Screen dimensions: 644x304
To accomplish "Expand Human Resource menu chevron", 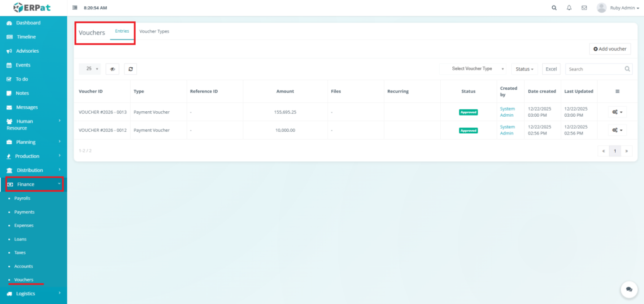I will pyautogui.click(x=60, y=121).
